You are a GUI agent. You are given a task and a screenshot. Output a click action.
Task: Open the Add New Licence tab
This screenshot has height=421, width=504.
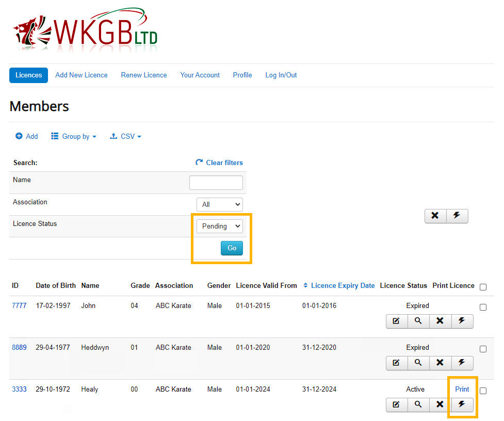(82, 75)
